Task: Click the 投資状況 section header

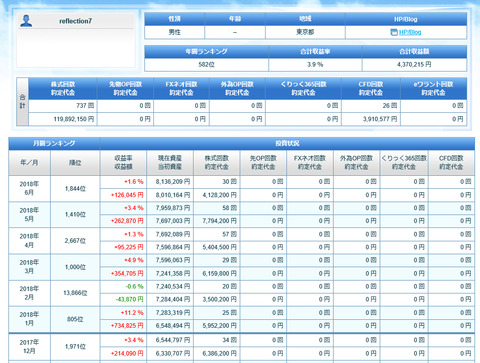Action: point(287,144)
